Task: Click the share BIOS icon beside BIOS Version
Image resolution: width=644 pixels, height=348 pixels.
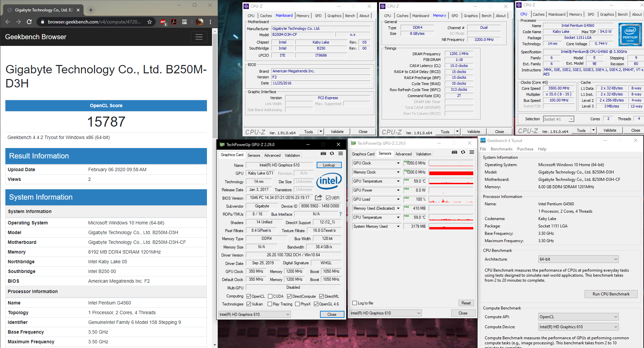Action: pyautogui.click(x=319, y=198)
